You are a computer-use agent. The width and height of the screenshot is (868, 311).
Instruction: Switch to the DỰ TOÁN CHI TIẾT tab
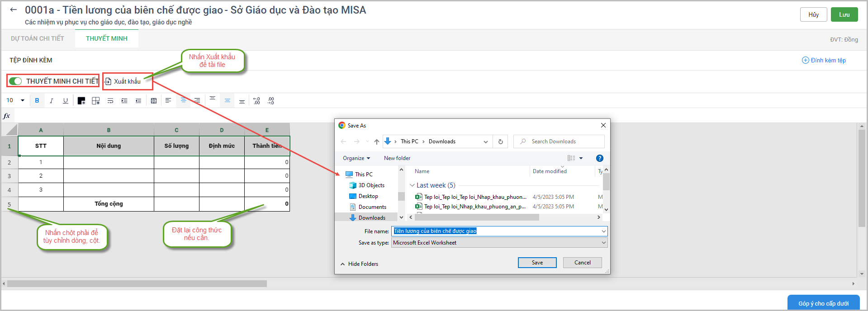38,38
